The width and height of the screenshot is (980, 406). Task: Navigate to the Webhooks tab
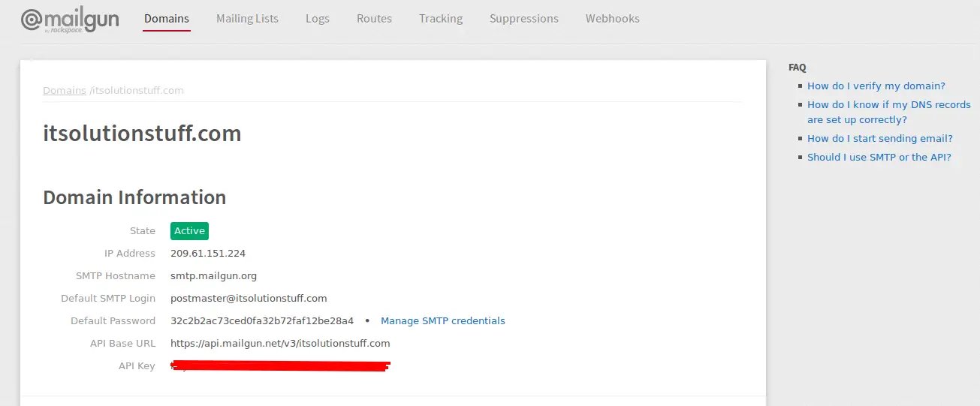coord(612,19)
